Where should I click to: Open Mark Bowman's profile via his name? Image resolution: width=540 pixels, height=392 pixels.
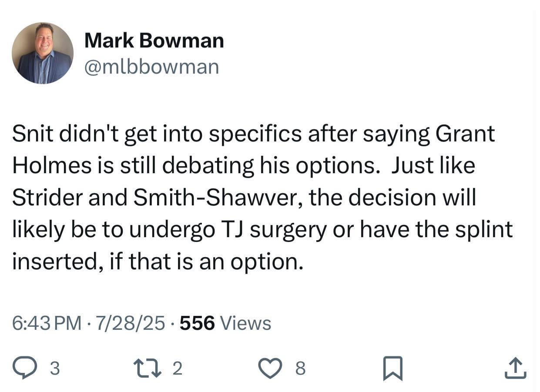pyautogui.click(x=154, y=40)
